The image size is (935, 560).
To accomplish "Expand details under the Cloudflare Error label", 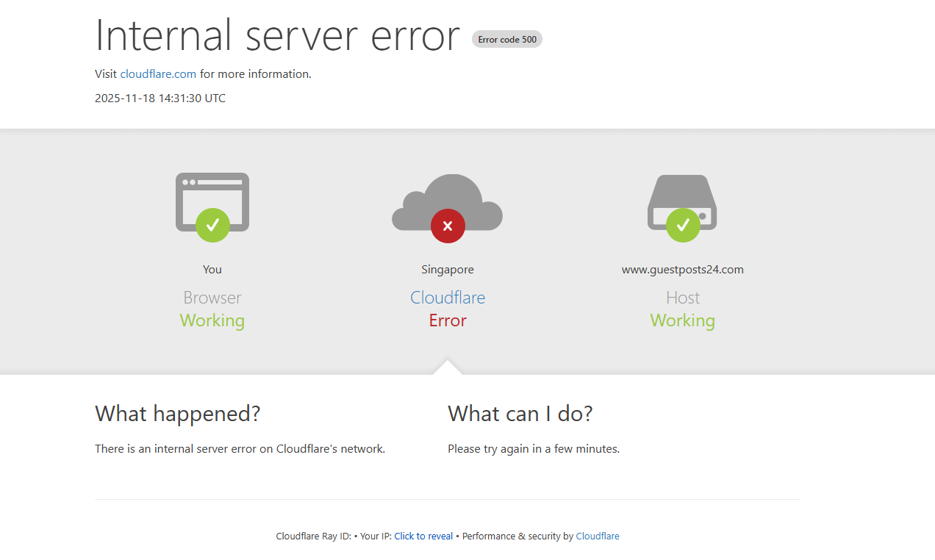I will tap(447, 320).
